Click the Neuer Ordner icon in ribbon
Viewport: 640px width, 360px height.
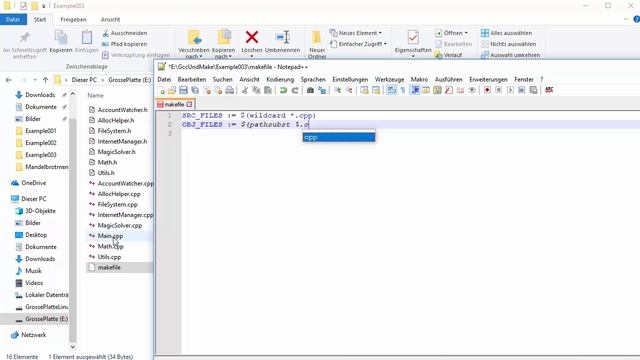[317, 38]
